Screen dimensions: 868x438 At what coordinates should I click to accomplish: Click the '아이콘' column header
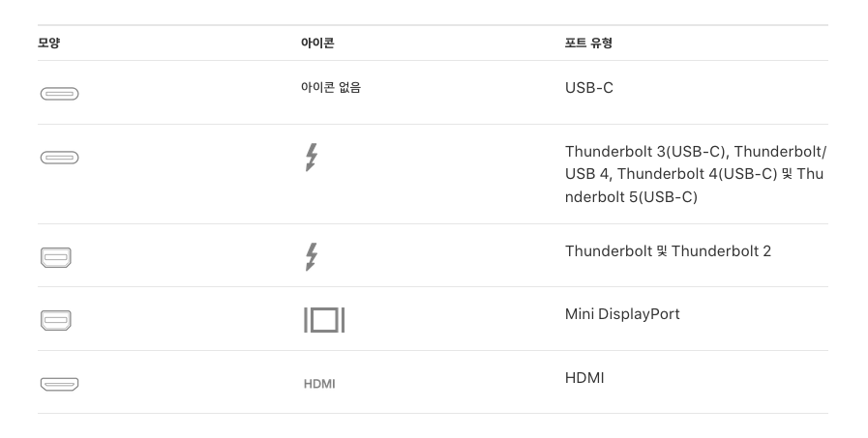317,44
